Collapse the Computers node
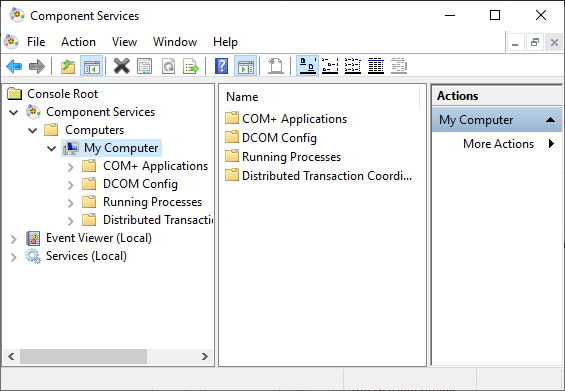Viewport: 565px width, 391px height. pyautogui.click(x=33, y=130)
